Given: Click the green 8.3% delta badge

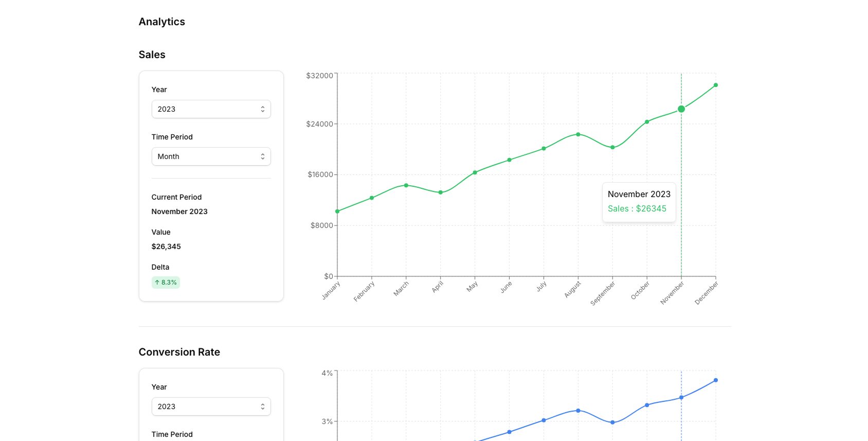Looking at the screenshot, I should (166, 283).
